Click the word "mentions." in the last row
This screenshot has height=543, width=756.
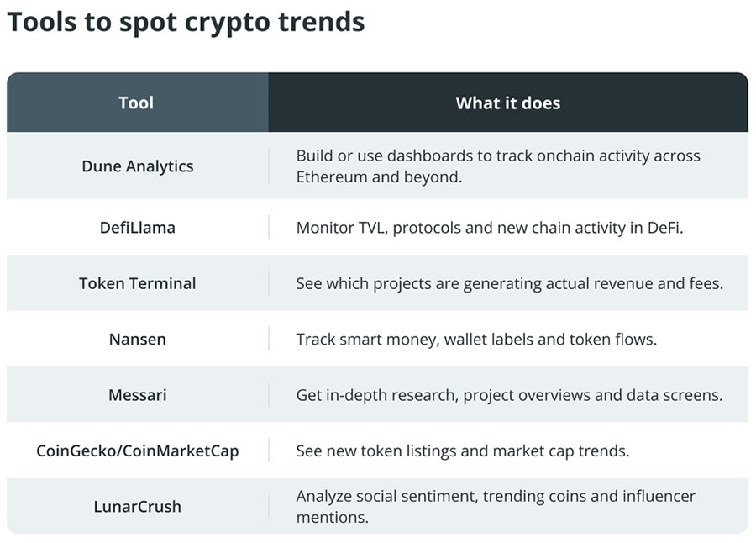(x=333, y=517)
